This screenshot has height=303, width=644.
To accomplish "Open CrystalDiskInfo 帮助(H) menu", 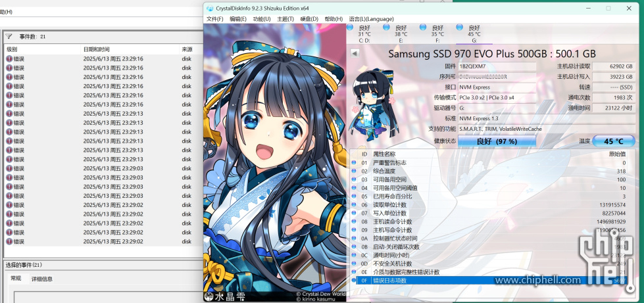I will pyautogui.click(x=334, y=19).
